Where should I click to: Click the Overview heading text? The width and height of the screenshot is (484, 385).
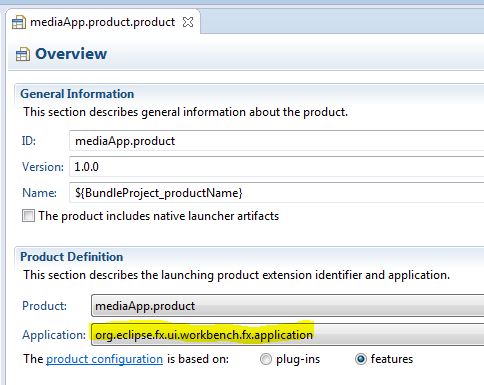[71, 54]
